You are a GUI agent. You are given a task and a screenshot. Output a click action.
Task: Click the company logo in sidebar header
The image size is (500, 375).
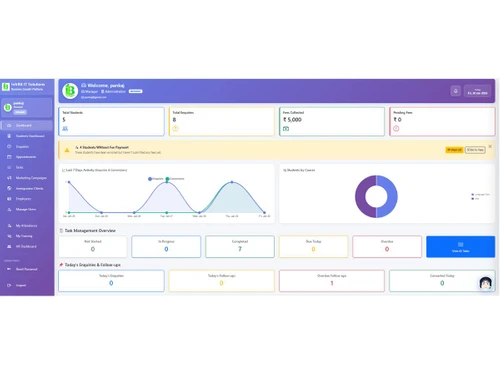click(6, 87)
